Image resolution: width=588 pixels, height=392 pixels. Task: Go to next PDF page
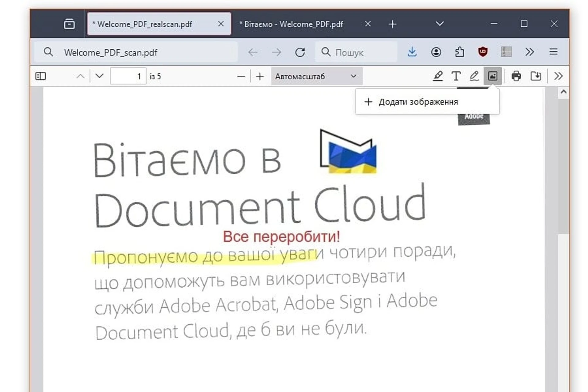click(x=100, y=76)
